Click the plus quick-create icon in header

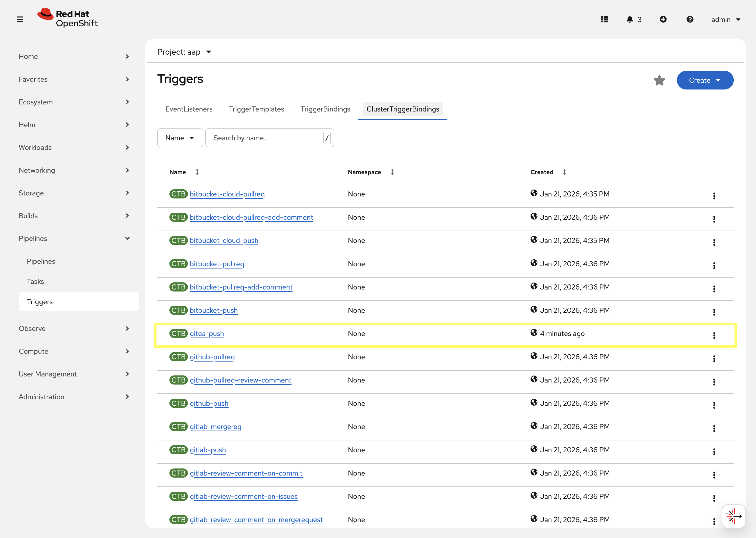[x=663, y=19]
